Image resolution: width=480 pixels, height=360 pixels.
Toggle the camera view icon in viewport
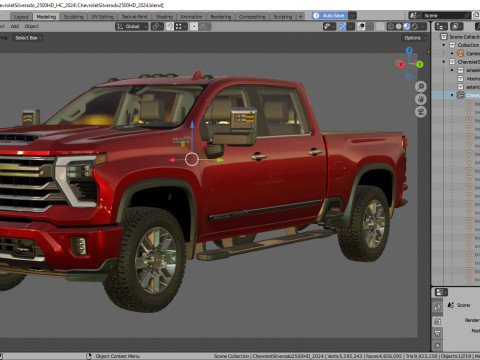pos(421,111)
